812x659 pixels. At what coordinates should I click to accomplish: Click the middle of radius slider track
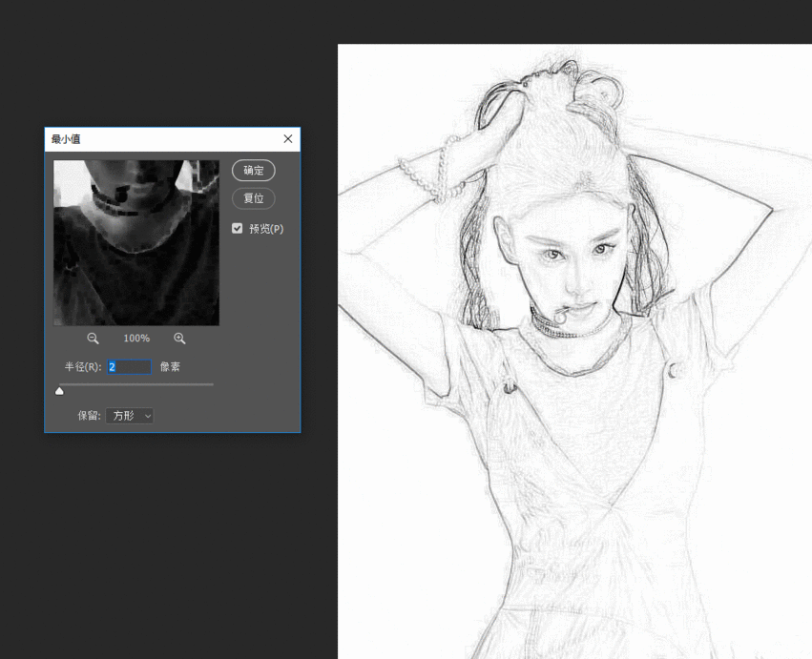pos(136,384)
